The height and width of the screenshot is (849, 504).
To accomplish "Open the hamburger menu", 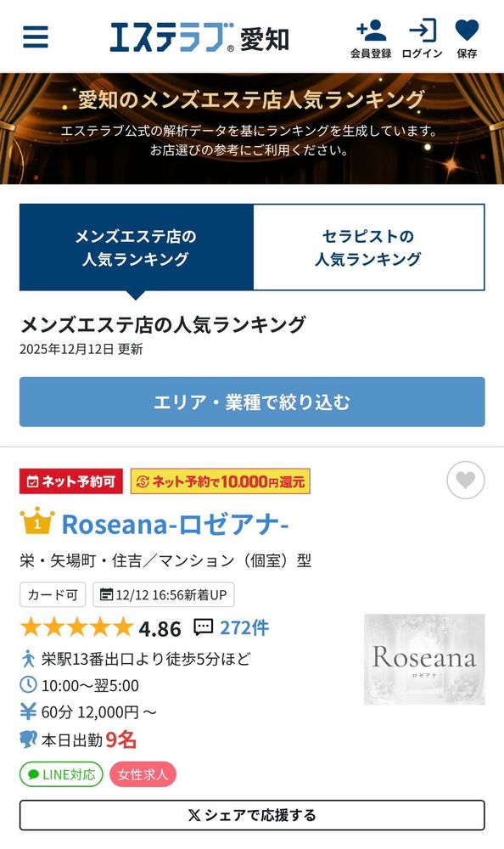I will click(x=35, y=37).
